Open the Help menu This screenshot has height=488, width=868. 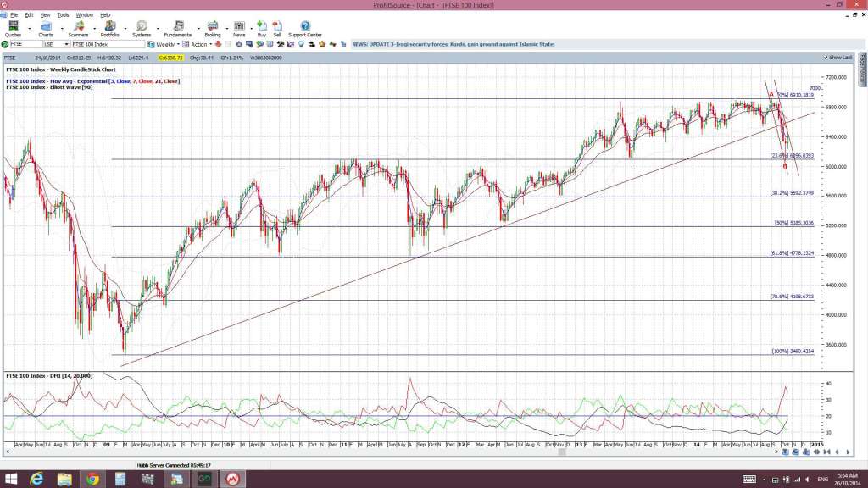pos(105,15)
